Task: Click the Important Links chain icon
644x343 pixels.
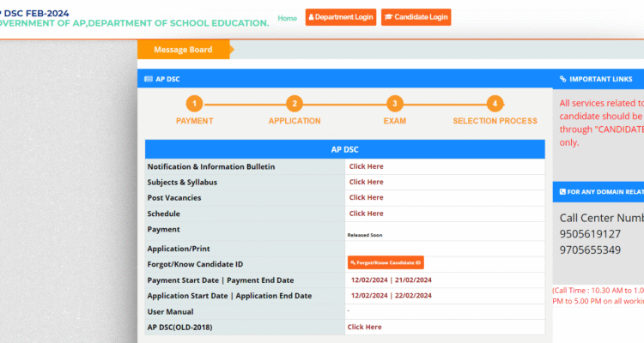Action: (x=562, y=79)
